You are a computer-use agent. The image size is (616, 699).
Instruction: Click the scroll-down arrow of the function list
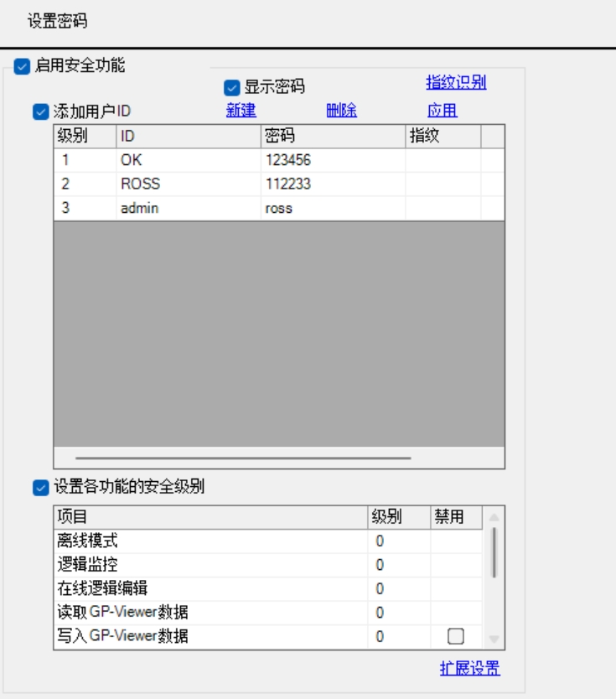click(x=494, y=639)
